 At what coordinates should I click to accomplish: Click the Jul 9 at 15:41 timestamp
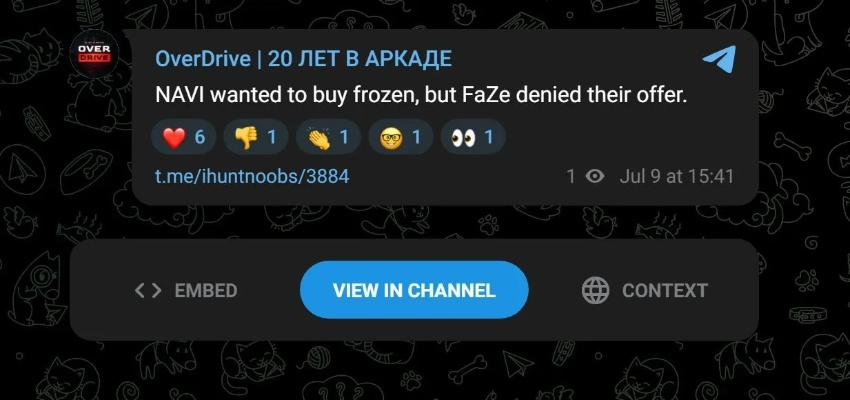click(x=677, y=177)
